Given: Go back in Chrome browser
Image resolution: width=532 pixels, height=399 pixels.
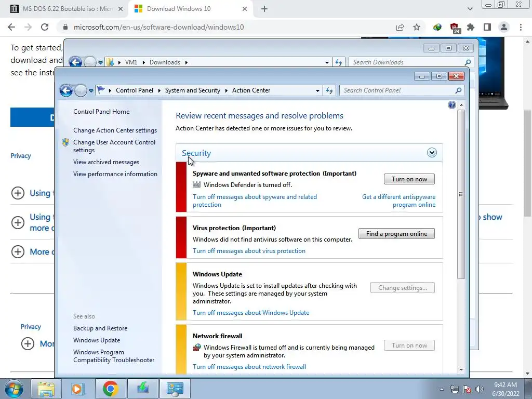Looking at the screenshot, I should click(11, 27).
